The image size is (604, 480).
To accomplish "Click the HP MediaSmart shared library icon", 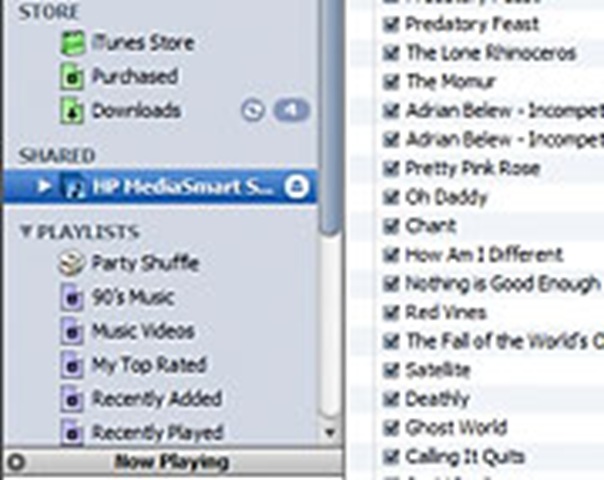I will 73,187.
